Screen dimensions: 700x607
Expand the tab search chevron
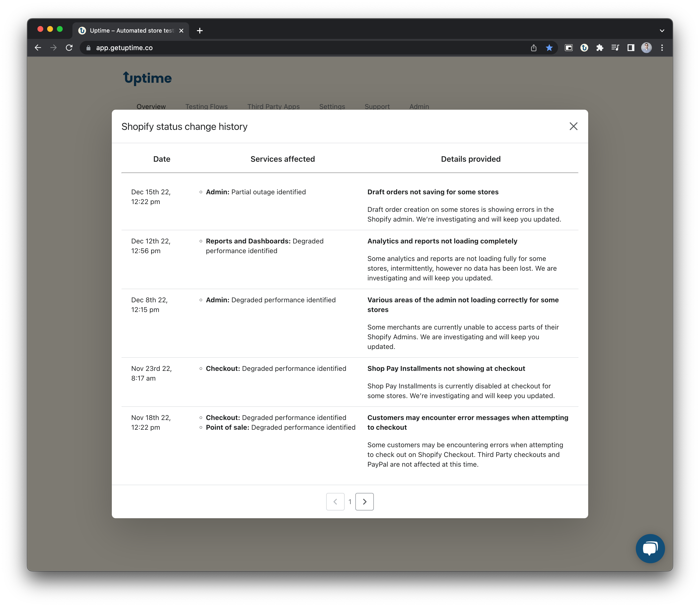(x=662, y=30)
